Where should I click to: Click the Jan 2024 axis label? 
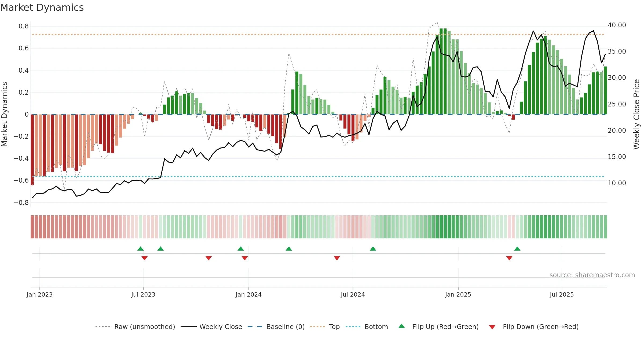tap(249, 294)
